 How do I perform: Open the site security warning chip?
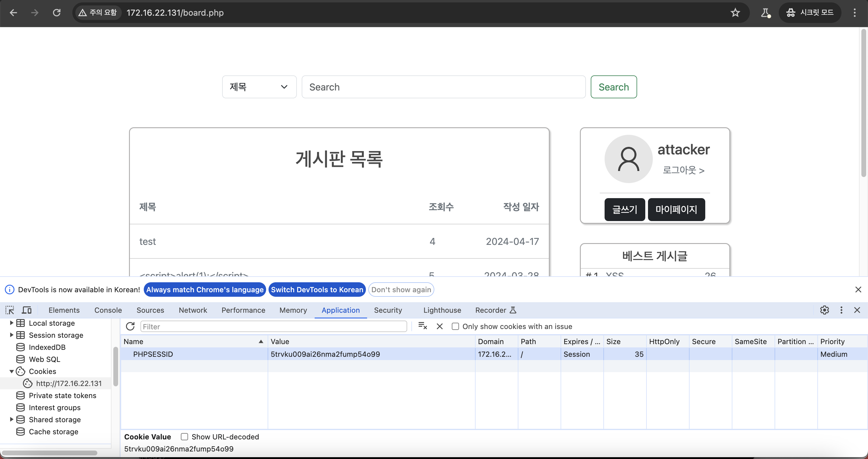pos(98,13)
